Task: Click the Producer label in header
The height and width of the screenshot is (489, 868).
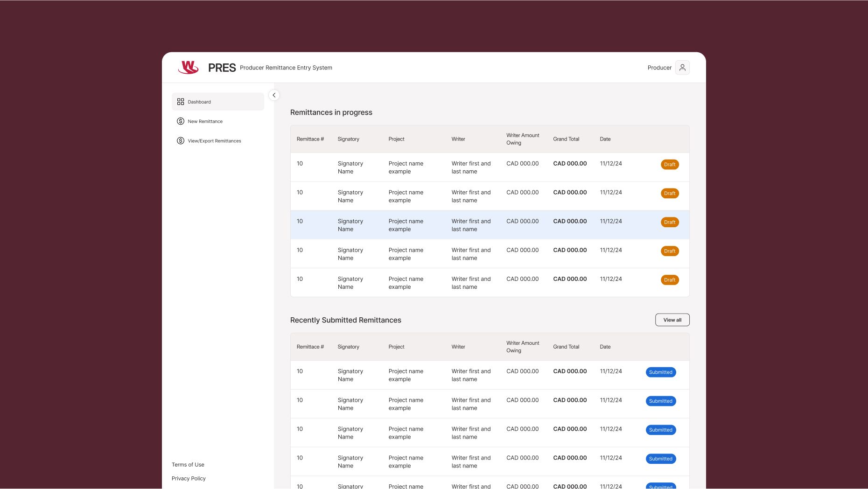Action: pyautogui.click(x=659, y=68)
